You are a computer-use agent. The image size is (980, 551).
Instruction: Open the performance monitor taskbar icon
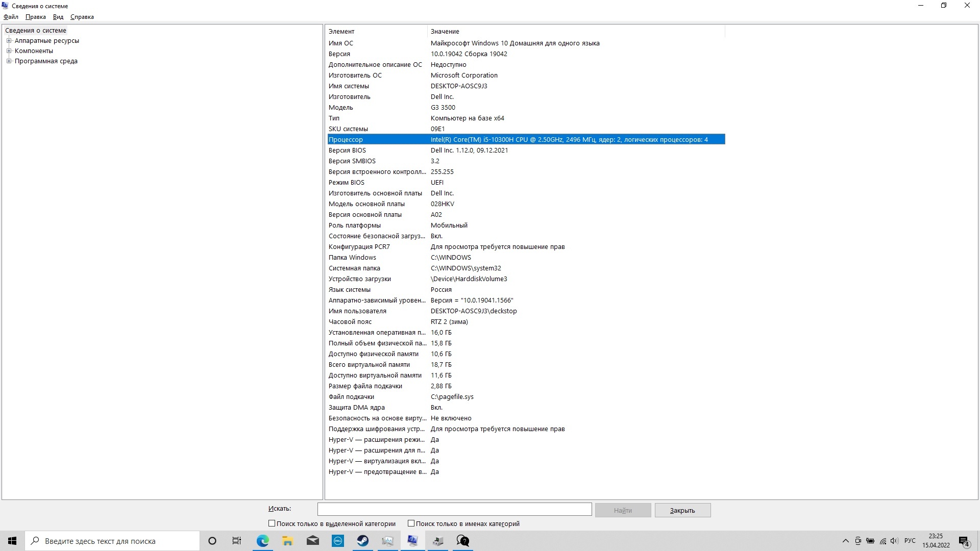pos(388,541)
